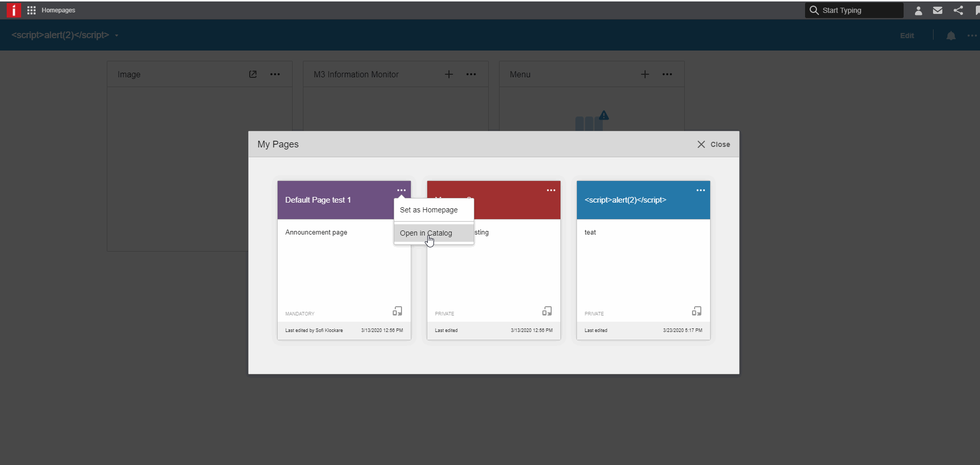This screenshot has width=980, height=465.
Task: Open M3 Information Monitor ellipsis menu
Action: [471, 74]
